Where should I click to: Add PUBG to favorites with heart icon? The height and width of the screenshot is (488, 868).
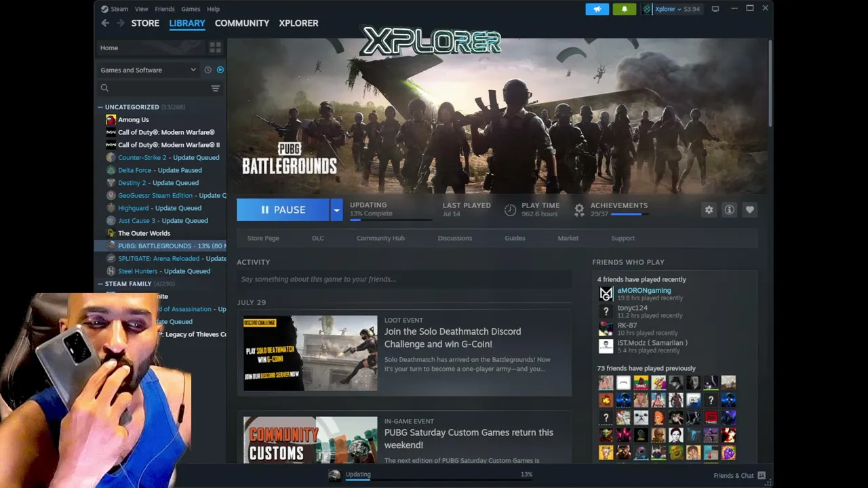point(749,210)
